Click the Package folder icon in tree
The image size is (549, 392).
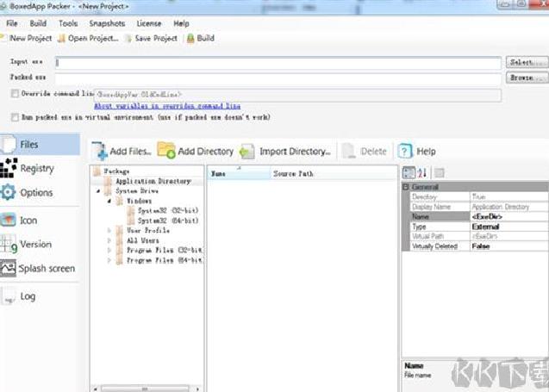[97, 171]
